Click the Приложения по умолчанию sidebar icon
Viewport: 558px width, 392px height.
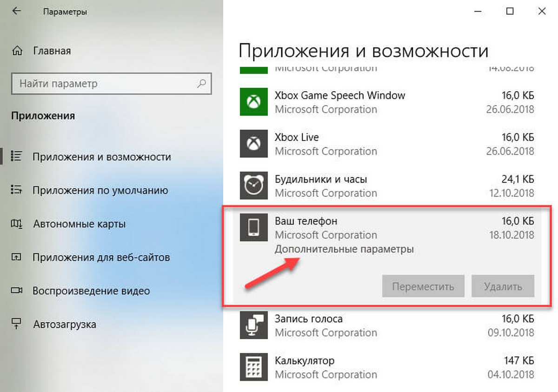(17, 191)
